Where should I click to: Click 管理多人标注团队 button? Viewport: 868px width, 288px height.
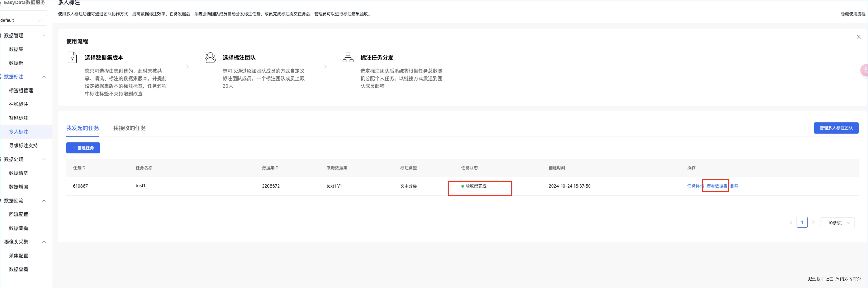(836, 128)
